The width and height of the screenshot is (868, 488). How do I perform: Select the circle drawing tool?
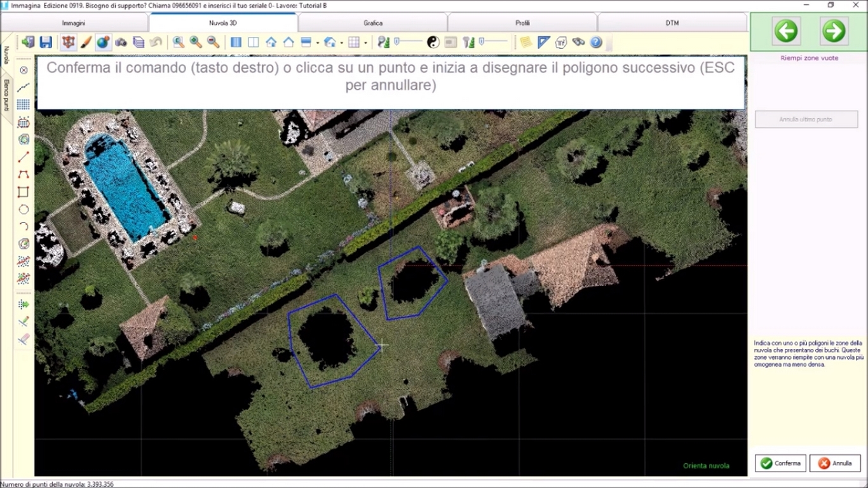click(24, 209)
